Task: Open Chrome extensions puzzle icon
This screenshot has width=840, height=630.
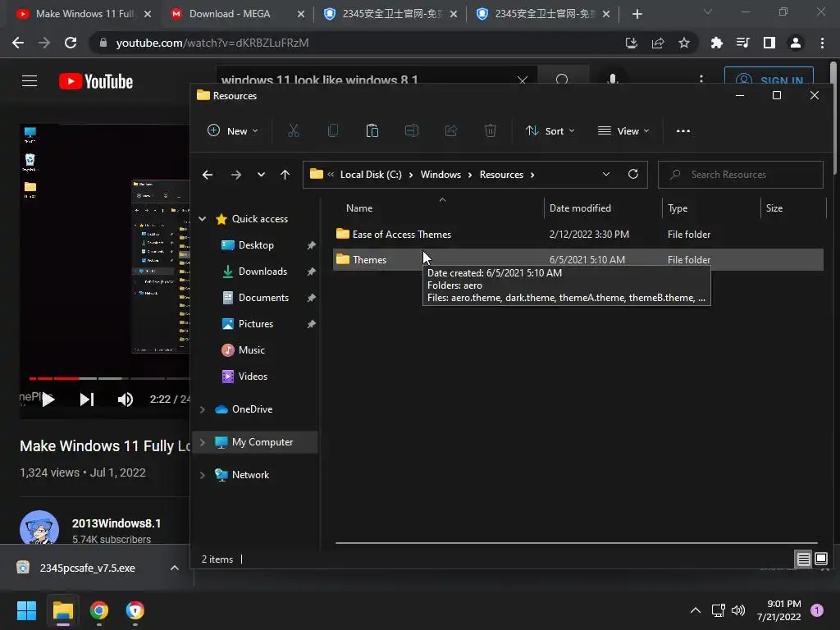Action: pyautogui.click(x=716, y=43)
